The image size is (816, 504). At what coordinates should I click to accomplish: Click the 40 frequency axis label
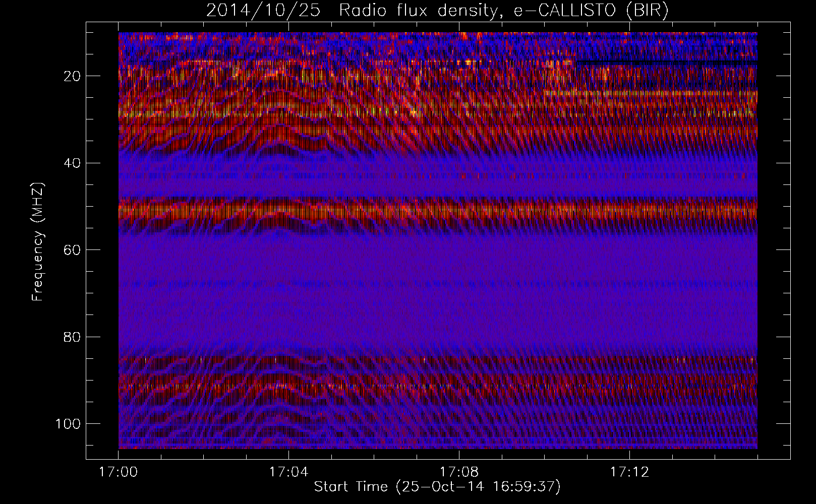(x=73, y=163)
